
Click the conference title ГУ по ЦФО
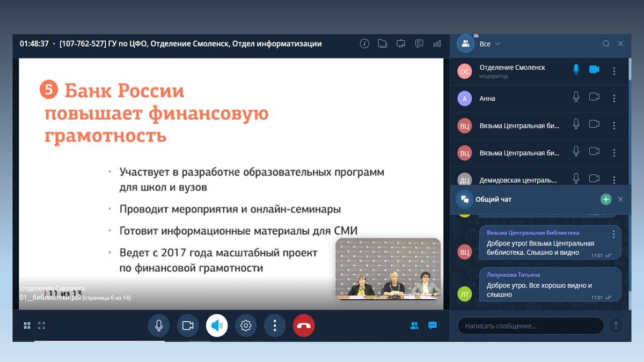tap(191, 44)
